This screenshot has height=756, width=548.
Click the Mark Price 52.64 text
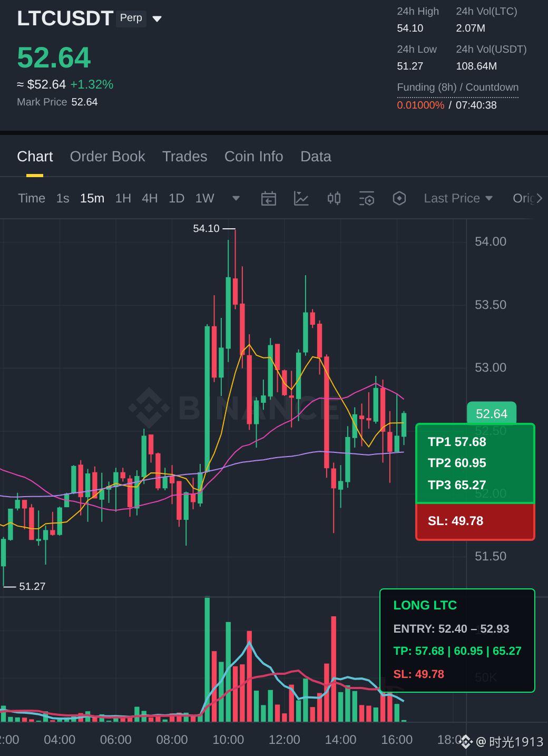pyautogui.click(x=57, y=102)
